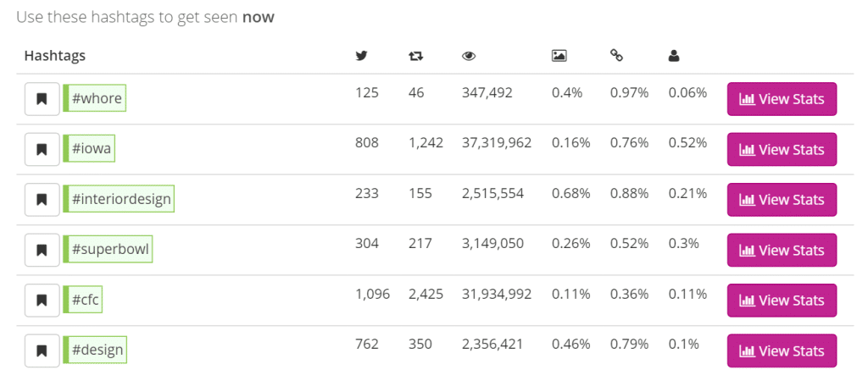Screen dimensions: 868x381
Task: Click the retweets column header icon
Action: [415, 56]
